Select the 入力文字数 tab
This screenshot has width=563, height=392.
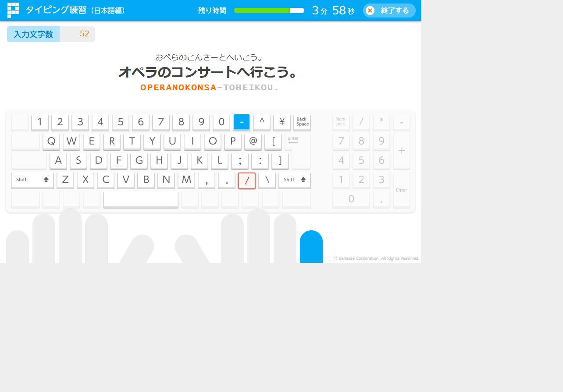pyautogui.click(x=33, y=34)
